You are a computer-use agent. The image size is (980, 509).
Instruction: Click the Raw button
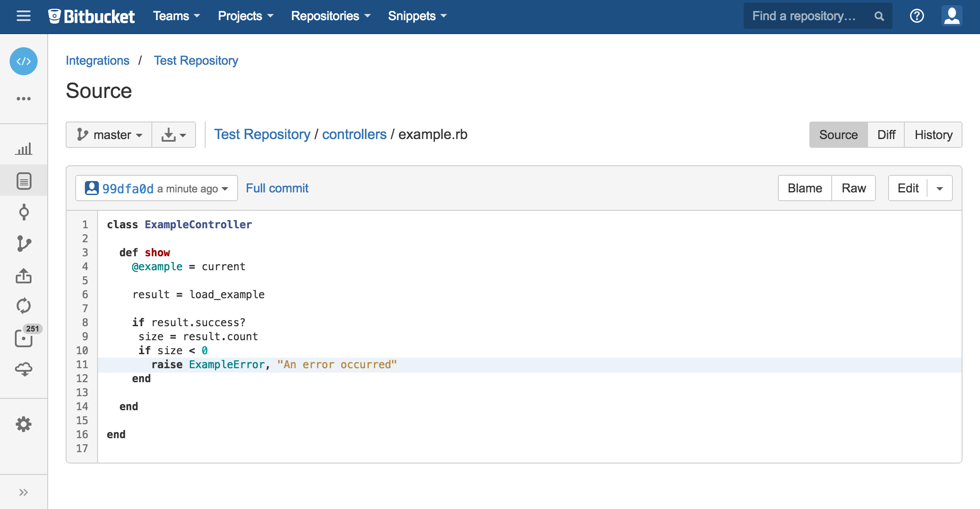click(854, 188)
